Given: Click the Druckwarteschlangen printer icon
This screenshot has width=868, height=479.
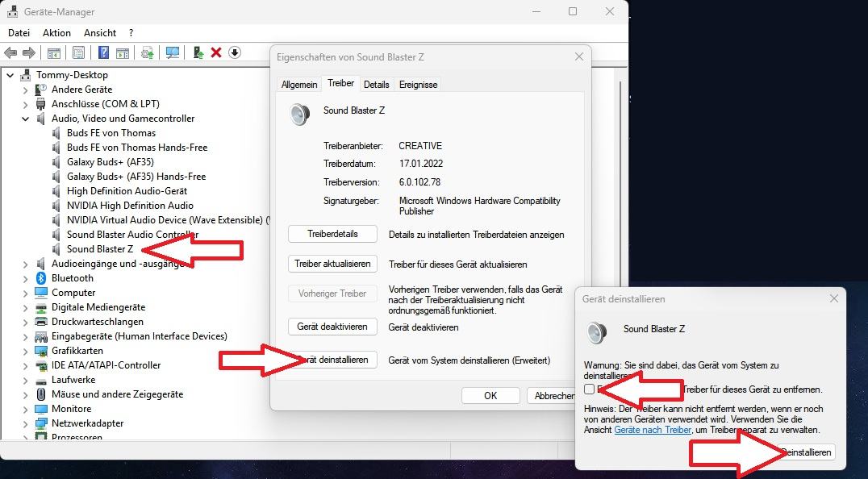Looking at the screenshot, I should tap(41, 322).
